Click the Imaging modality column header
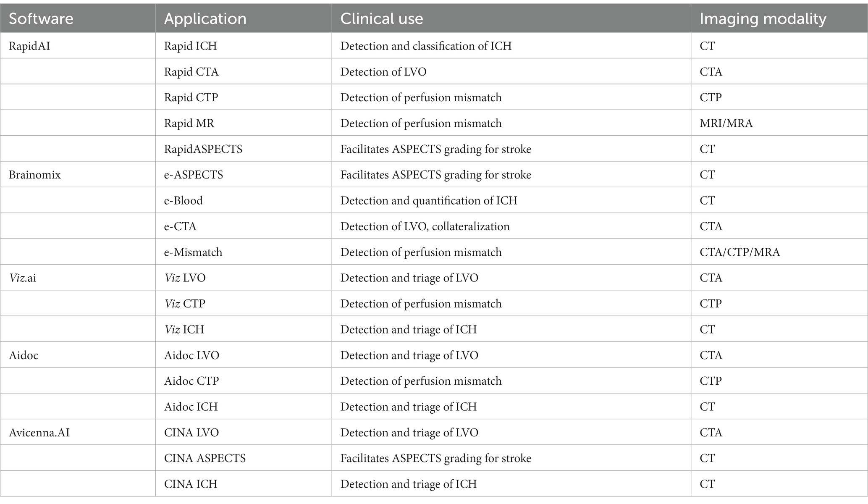The width and height of the screenshot is (868, 504). [779, 18]
